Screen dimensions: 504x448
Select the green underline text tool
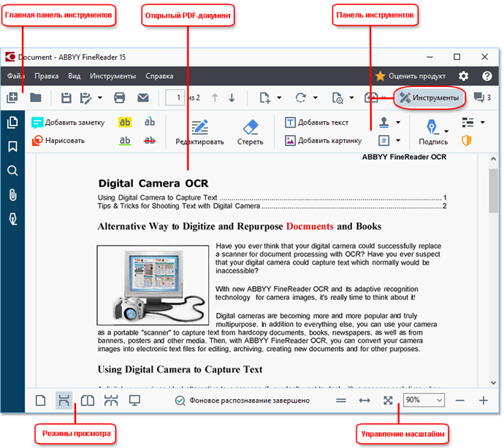[x=125, y=141]
